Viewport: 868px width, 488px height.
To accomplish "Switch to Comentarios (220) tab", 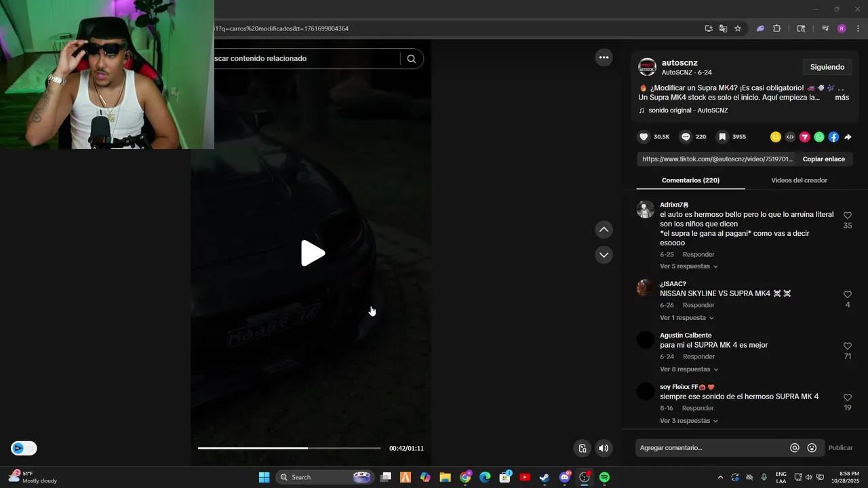I will tap(690, 180).
